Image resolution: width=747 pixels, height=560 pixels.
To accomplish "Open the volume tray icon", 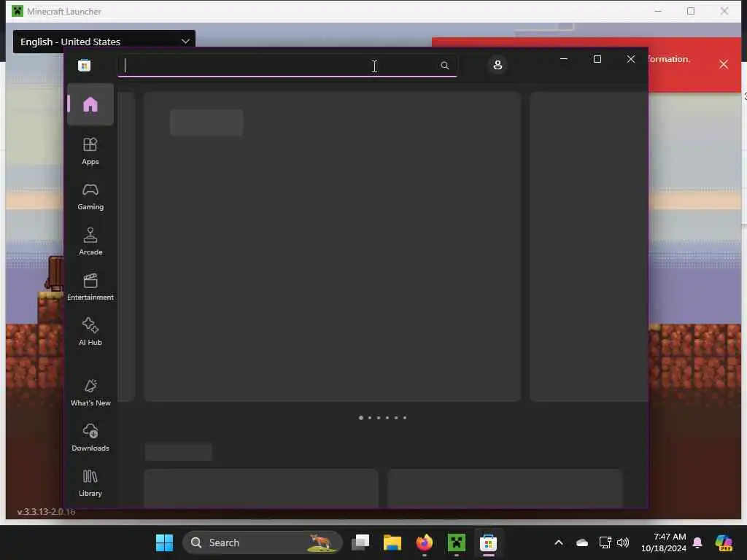I will (x=623, y=542).
